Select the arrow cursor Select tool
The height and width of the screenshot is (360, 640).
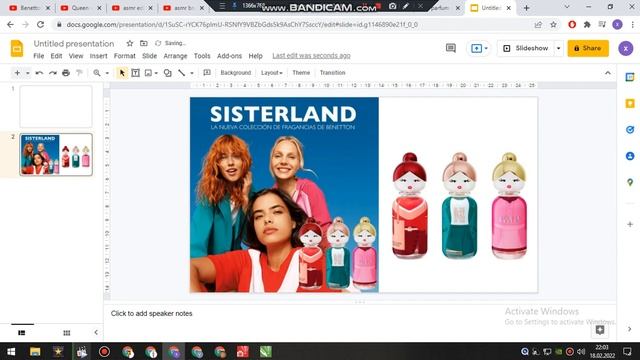point(122,73)
